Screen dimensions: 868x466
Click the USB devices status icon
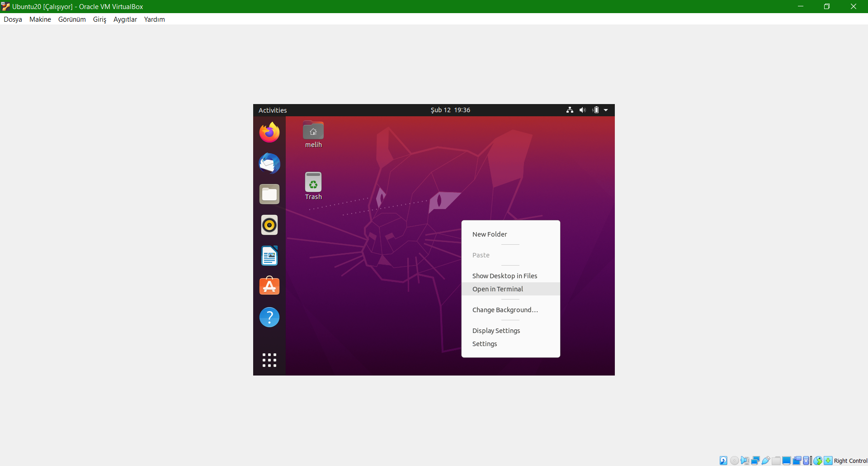[x=766, y=461]
